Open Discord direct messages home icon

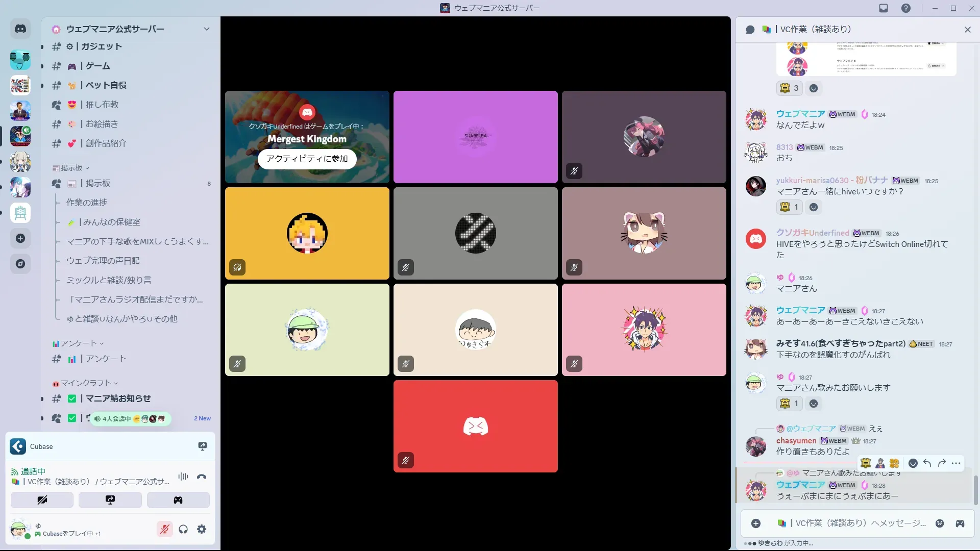(20, 29)
